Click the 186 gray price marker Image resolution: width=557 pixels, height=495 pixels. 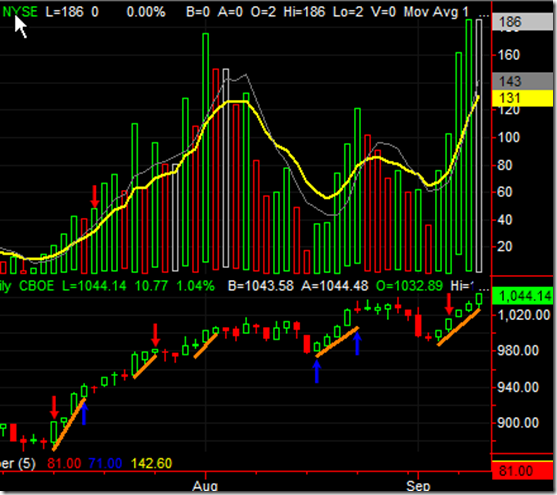click(x=522, y=22)
